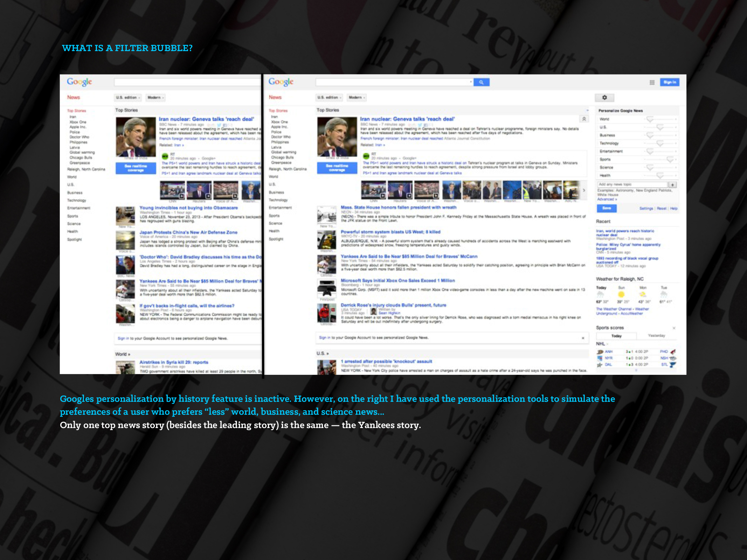Advance image strip with right arrow

(x=584, y=190)
